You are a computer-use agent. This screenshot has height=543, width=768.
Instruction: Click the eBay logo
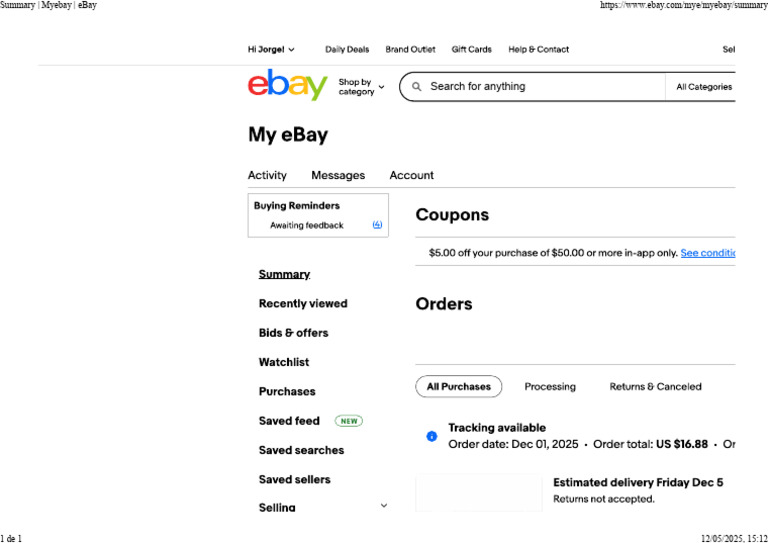point(288,85)
